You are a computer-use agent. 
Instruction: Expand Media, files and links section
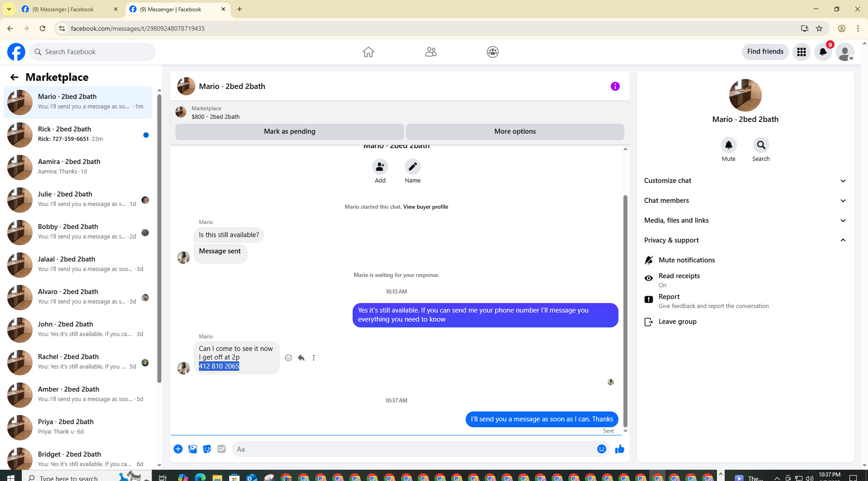point(745,220)
